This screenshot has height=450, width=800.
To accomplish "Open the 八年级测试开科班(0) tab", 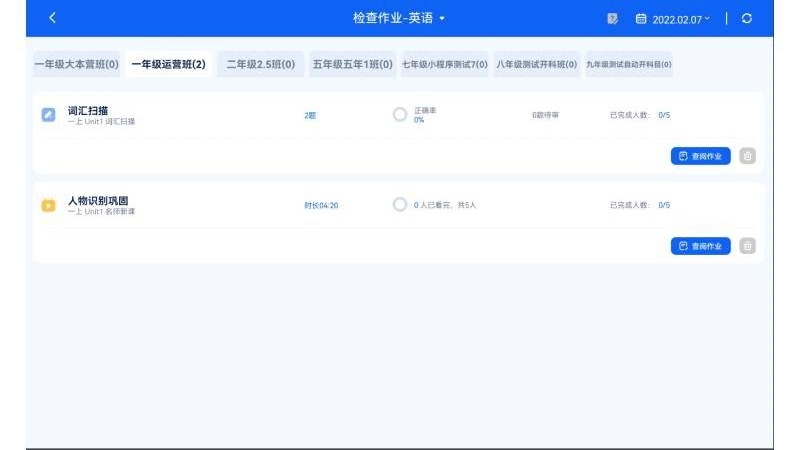I will tap(537, 65).
